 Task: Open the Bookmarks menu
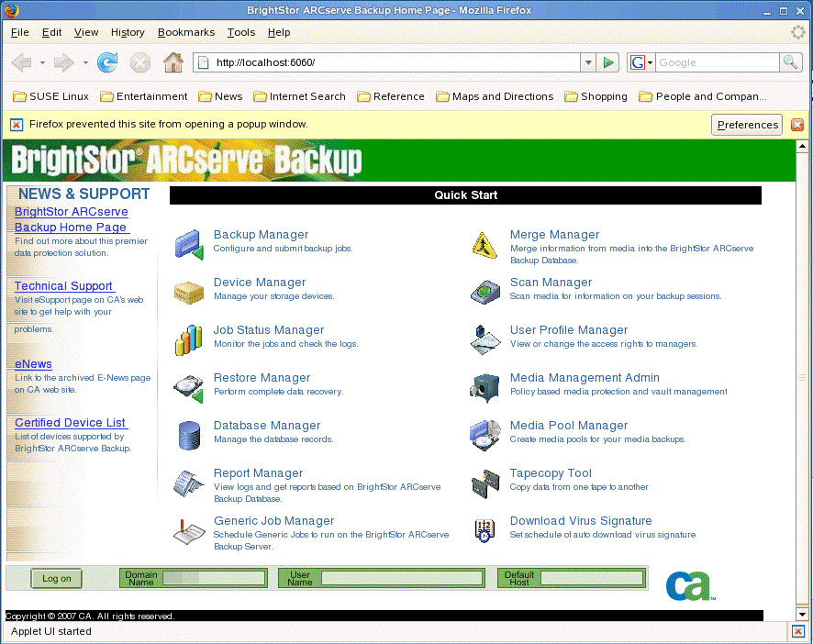click(186, 32)
